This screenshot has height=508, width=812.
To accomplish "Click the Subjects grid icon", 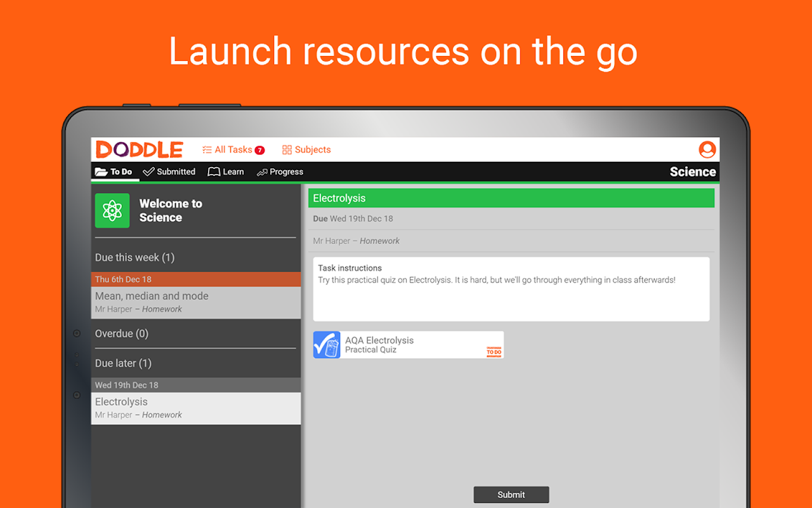I will (287, 150).
